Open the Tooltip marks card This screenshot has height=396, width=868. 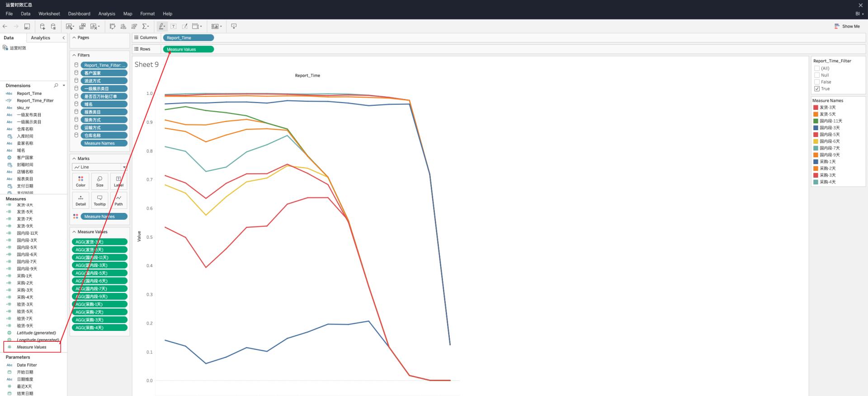(x=99, y=200)
